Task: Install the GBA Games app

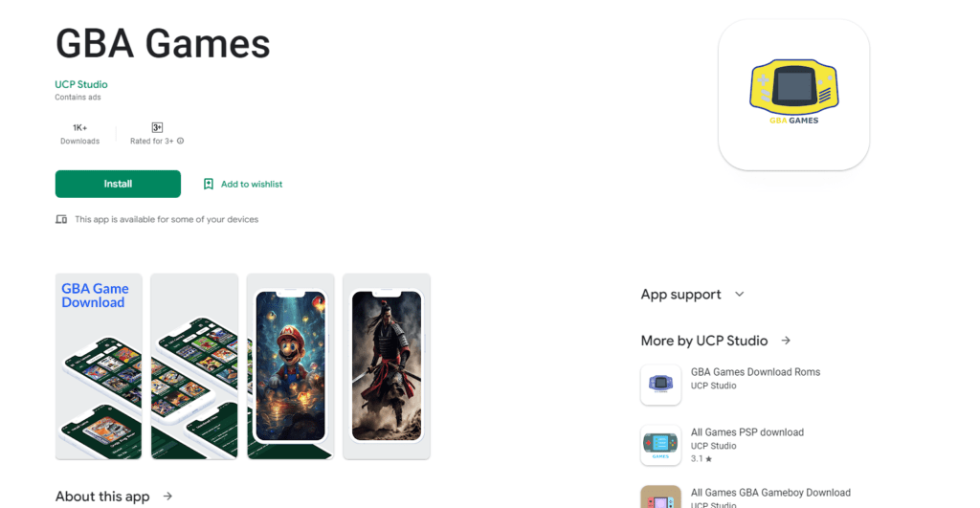Action: click(x=118, y=184)
